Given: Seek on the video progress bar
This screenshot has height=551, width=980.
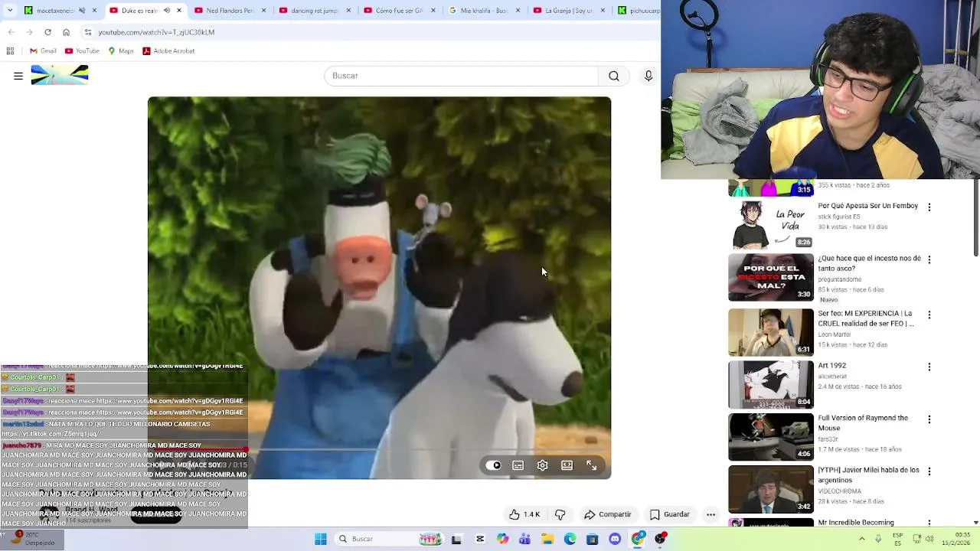Looking at the screenshot, I should [379, 449].
